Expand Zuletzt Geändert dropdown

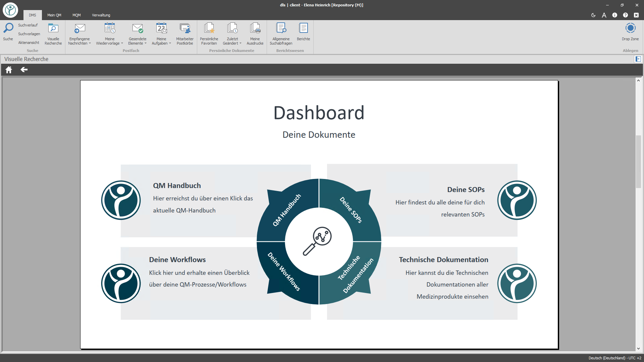pos(240,44)
